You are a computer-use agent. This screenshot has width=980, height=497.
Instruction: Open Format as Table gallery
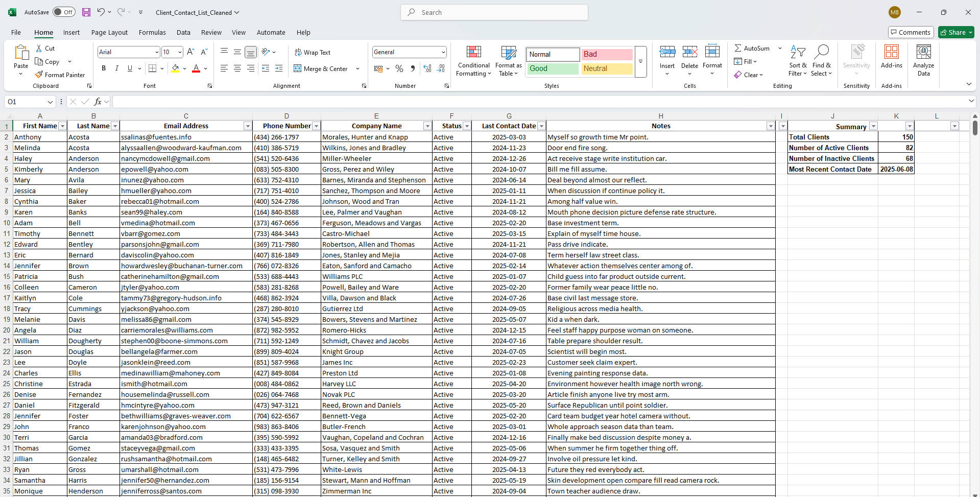click(509, 61)
